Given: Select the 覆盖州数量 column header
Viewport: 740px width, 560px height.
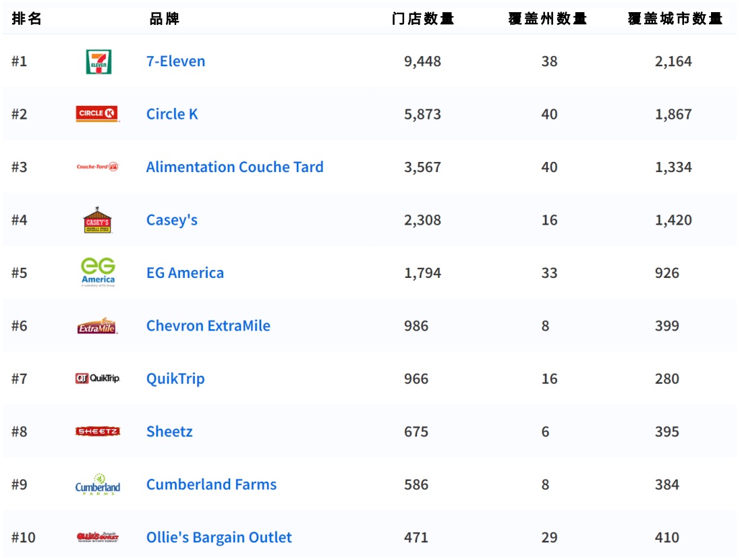Looking at the screenshot, I should [547, 19].
